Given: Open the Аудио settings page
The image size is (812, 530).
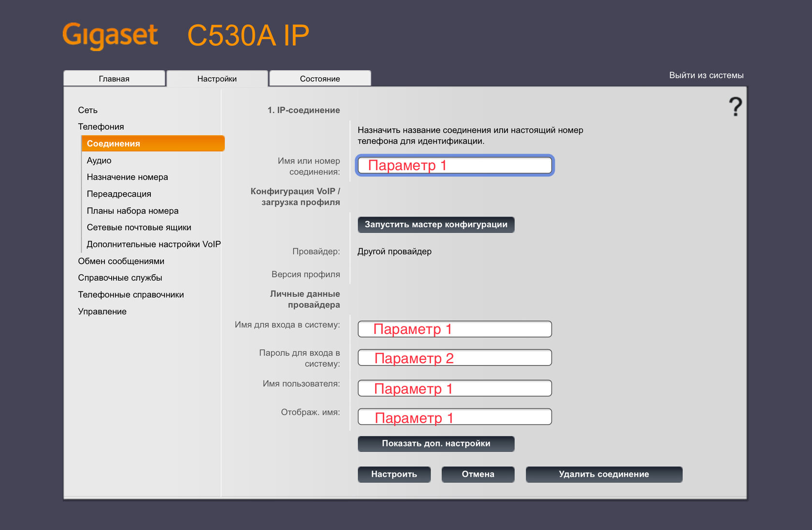Looking at the screenshot, I should (x=99, y=160).
